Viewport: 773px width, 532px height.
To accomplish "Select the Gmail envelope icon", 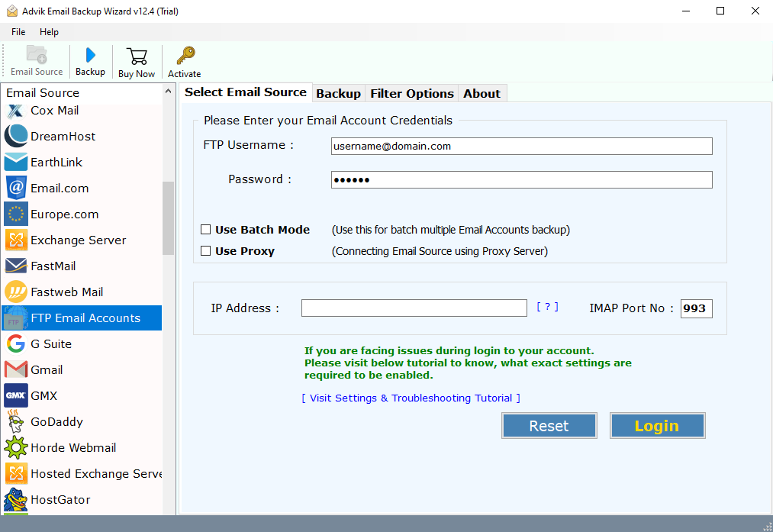I will (16, 369).
